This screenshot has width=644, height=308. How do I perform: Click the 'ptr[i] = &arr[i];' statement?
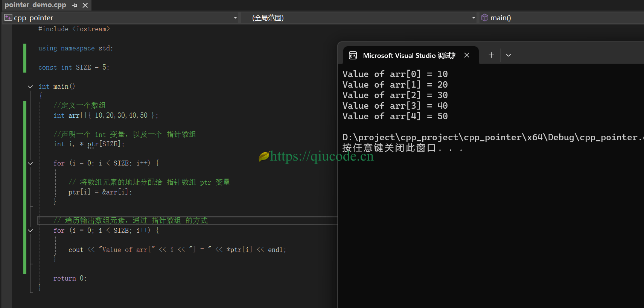click(x=100, y=192)
